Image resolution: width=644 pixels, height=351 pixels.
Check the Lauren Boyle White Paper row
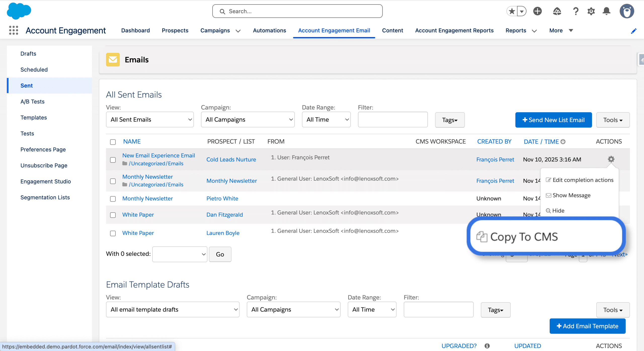(113, 233)
